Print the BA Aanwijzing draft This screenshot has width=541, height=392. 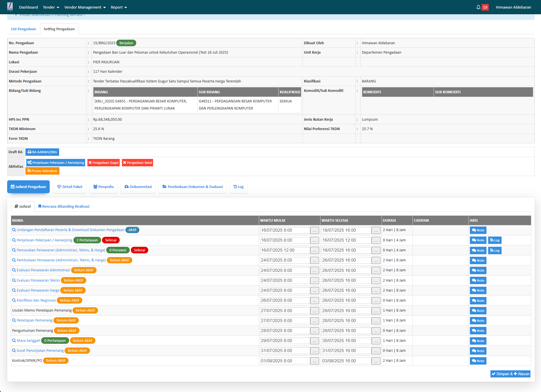click(42, 152)
